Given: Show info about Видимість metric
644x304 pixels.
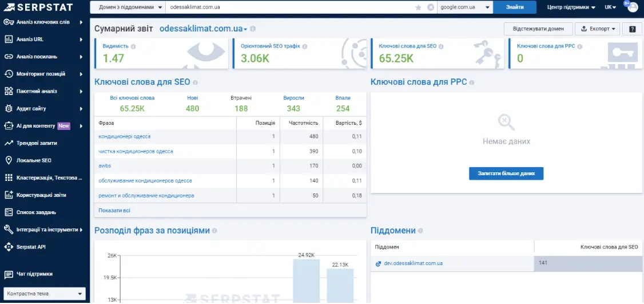Looking at the screenshot, I should click(133, 46).
